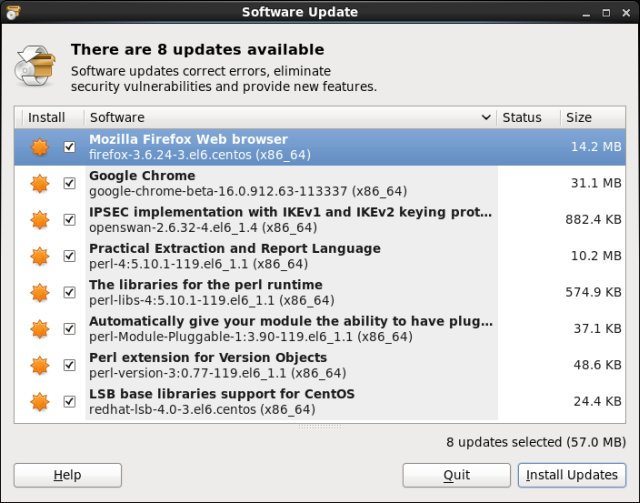640x503 pixels.
Task: Sort by the Software column header arrow
Action: click(486, 118)
